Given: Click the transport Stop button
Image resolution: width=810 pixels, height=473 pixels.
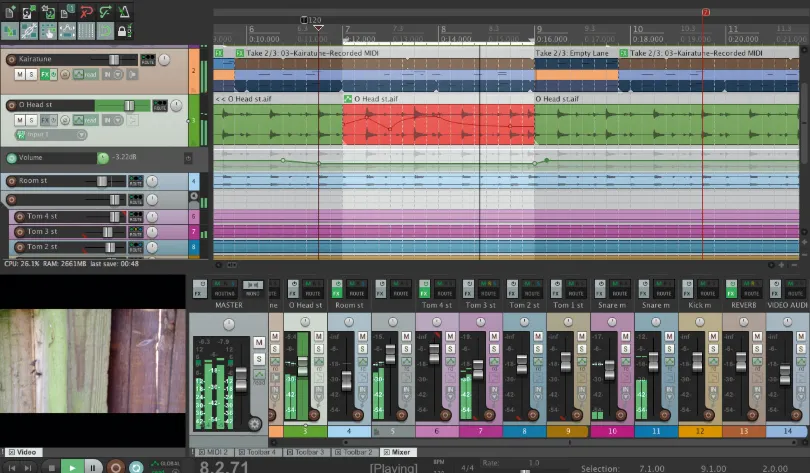Looking at the screenshot, I should pos(51,467).
